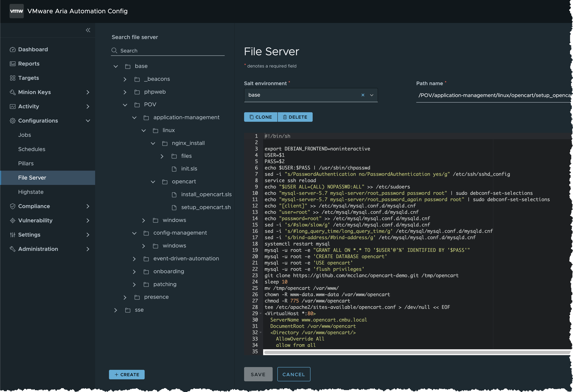This screenshot has width=573, height=392.
Task: Open the init.sls file
Action: coord(189,169)
